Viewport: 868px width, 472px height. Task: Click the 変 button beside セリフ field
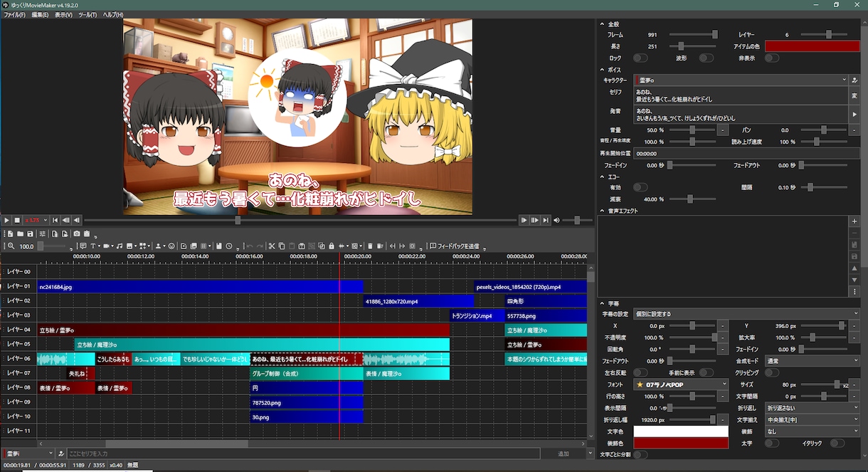[854, 95]
